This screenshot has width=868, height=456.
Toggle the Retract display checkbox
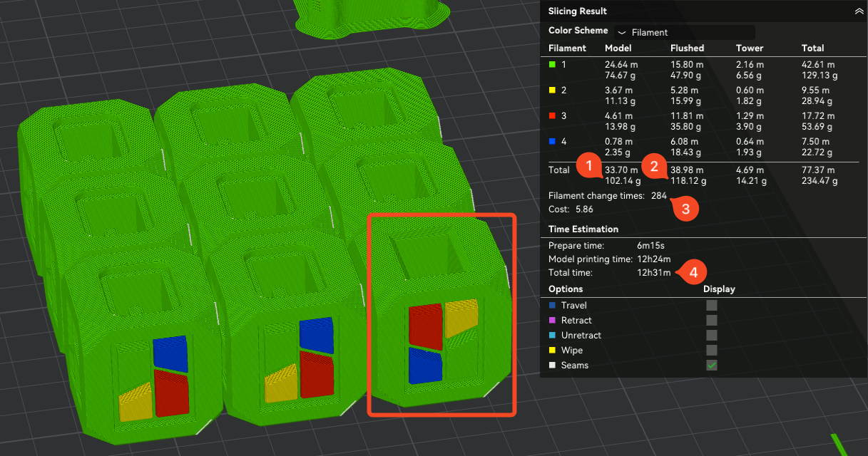[712, 320]
